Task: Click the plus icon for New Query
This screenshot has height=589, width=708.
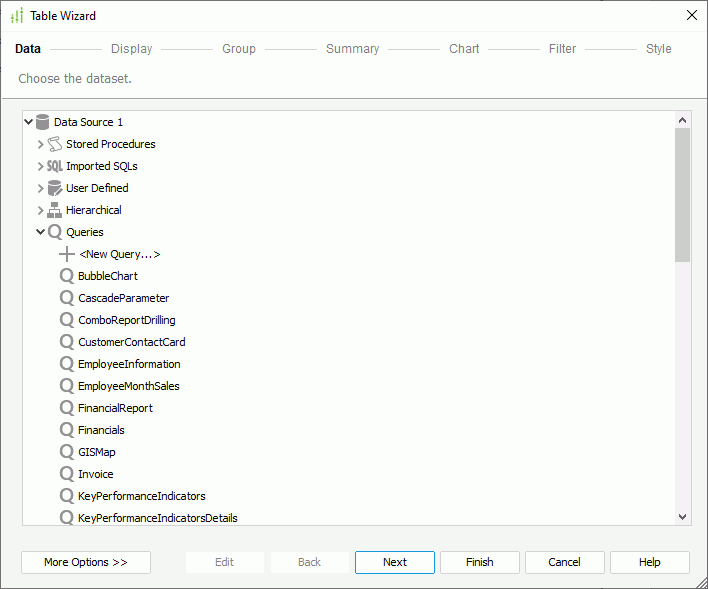Action: tap(67, 254)
